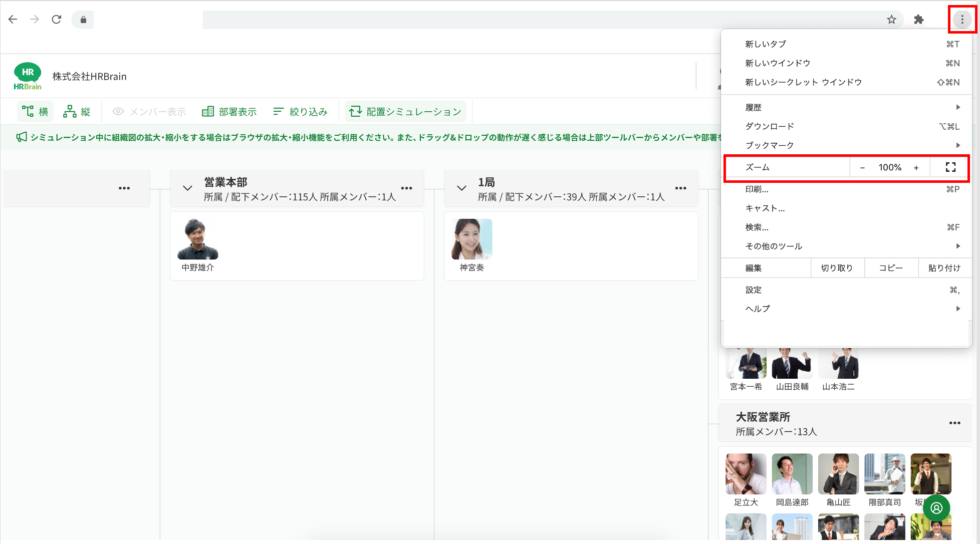The image size is (980, 544).
Task: Expand ヘルプ submenu
Action: (846, 309)
